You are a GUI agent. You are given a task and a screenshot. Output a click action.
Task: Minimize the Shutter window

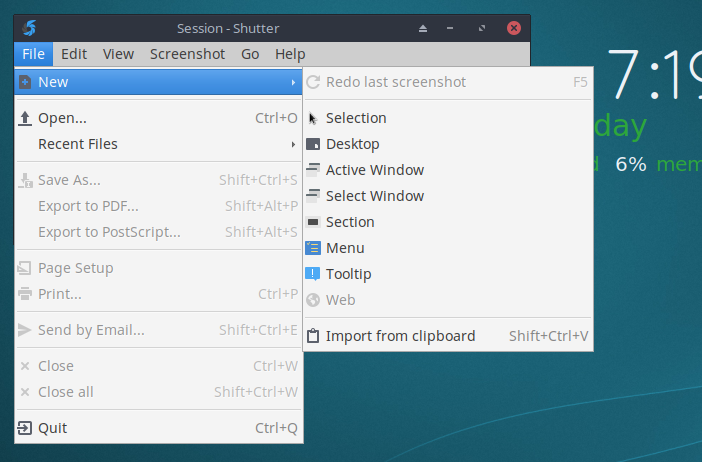click(x=450, y=28)
